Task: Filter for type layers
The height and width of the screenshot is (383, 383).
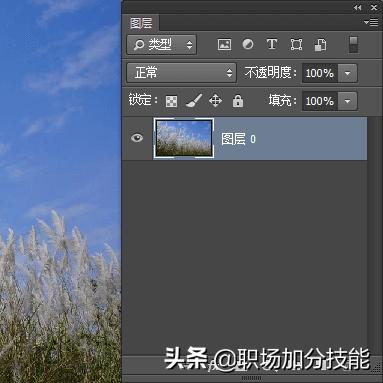Action: pyautogui.click(x=272, y=44)
